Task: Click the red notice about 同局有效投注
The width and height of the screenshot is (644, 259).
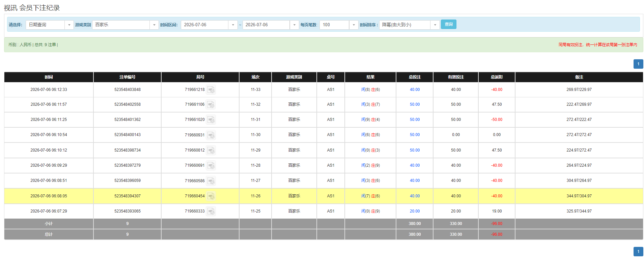Action: 598,45
